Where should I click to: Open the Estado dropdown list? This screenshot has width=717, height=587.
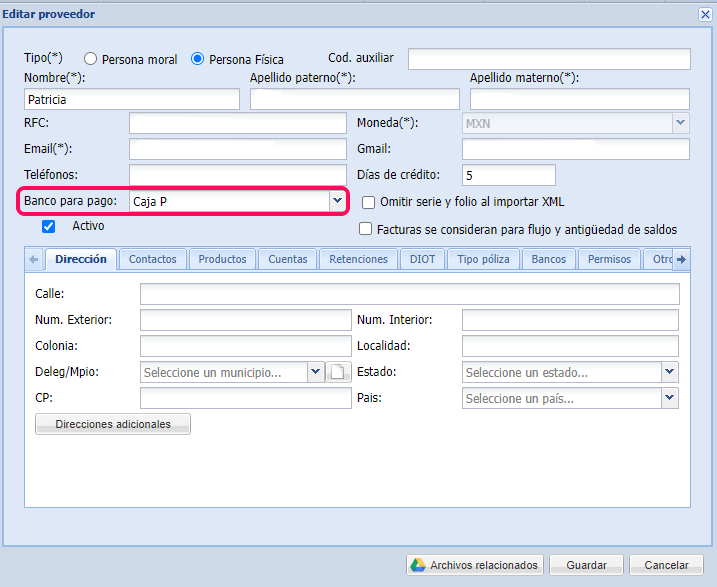pos(669,372)
